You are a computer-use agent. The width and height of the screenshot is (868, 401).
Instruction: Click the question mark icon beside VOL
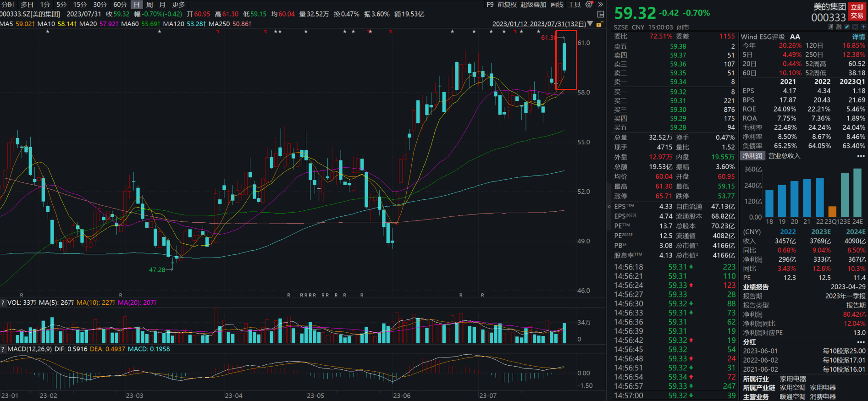pyautogui.click(x=3, y=303)
